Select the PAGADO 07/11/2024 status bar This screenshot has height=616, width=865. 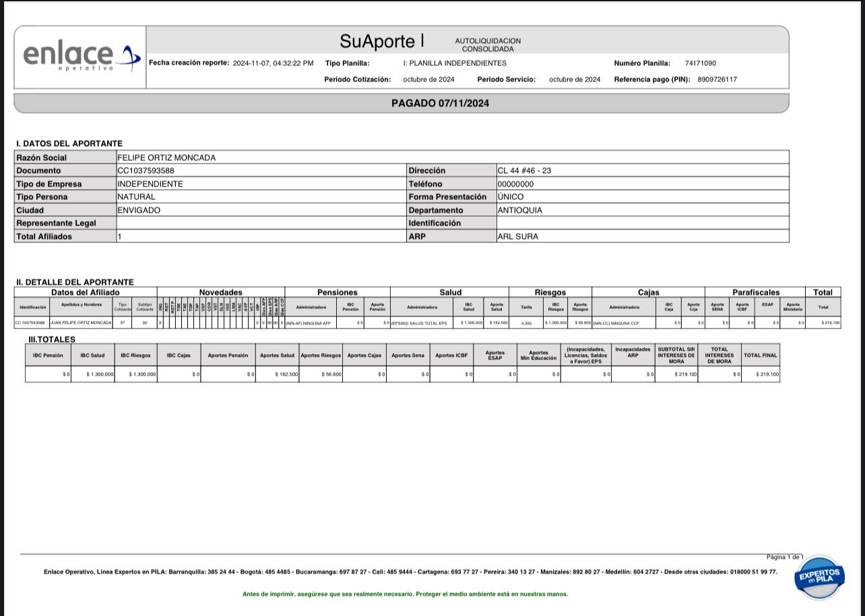(x=440, y=103)
